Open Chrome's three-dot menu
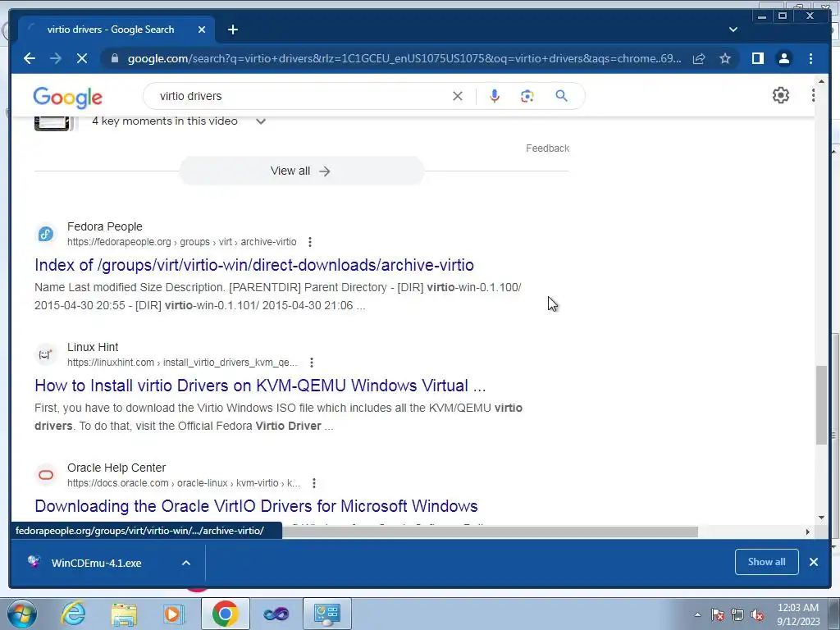This screenshot has height=630, width=840. 810,58
